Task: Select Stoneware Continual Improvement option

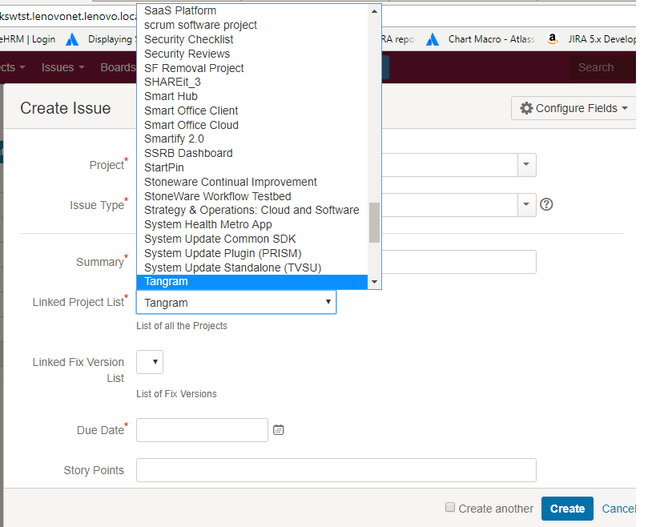Action: pos(252,182)
